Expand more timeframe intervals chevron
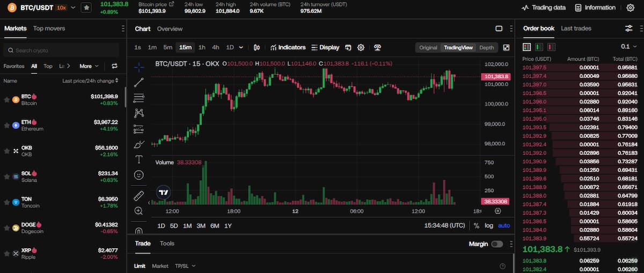The image size is (644, 273). click(241, 47)
